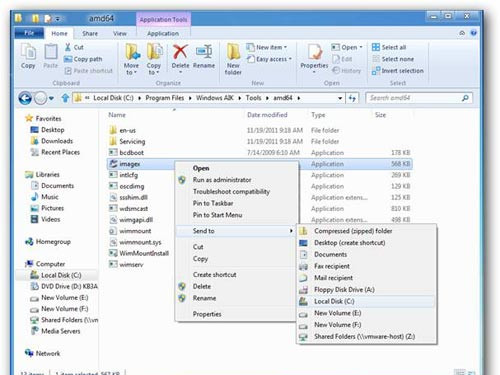
Task: Click the help icon in ribbon corner
Action: click(473, 33)
